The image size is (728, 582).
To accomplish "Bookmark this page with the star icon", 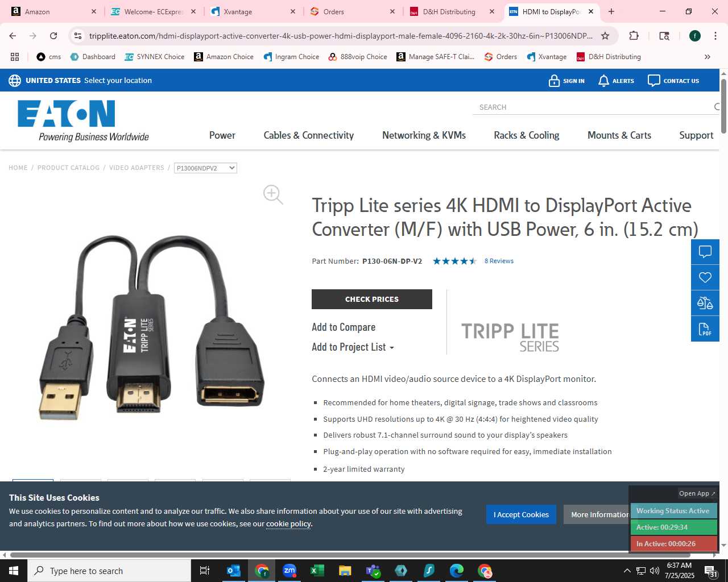I will coord(605,36).
